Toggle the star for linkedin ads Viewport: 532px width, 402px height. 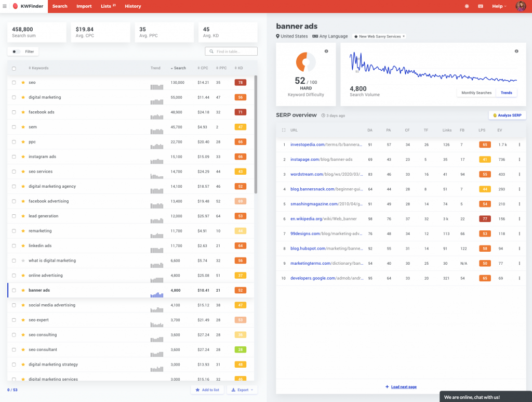(23, 246)
